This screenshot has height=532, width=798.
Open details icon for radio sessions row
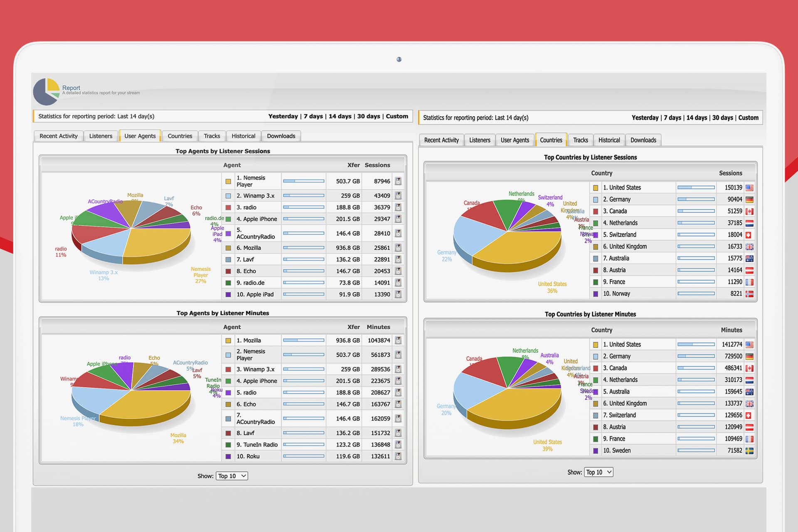(x=398, y=207)
